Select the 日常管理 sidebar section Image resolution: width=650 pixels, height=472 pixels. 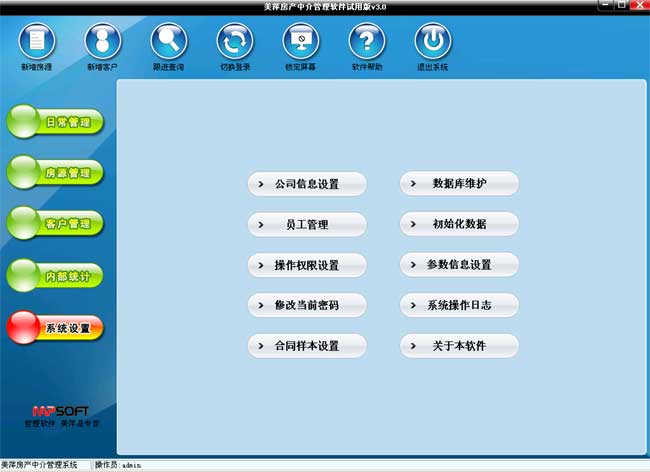pos(56,123)
